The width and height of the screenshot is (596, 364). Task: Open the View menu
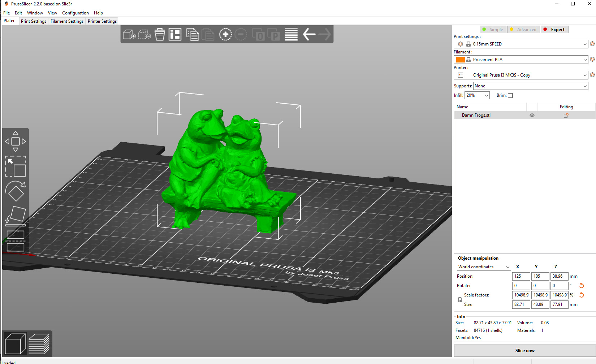click(x=52, y=13)
